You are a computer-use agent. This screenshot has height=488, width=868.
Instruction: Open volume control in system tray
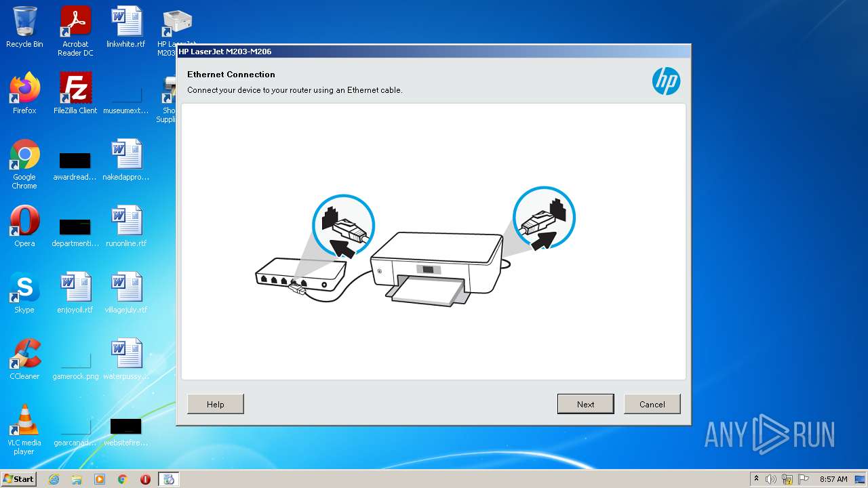click(771, 479)
